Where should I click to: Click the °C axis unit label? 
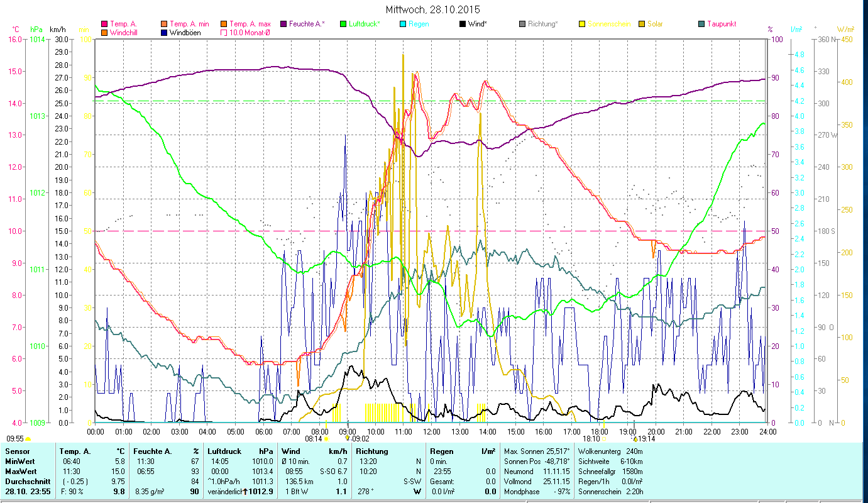16,30
